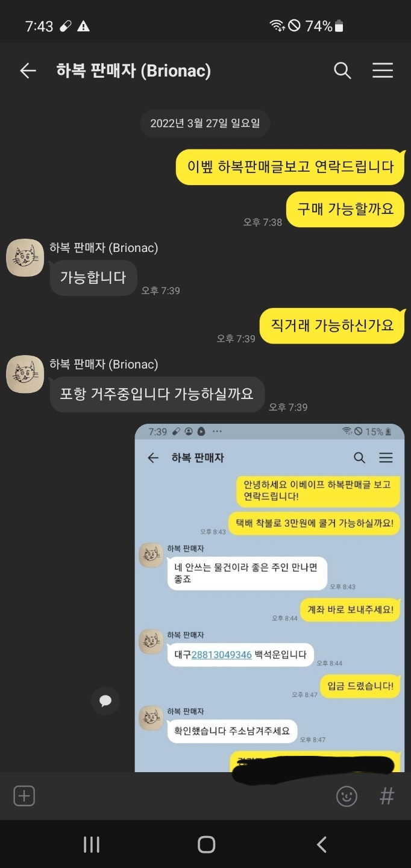
Task: Tap Android home button
Action: point(206,844)
